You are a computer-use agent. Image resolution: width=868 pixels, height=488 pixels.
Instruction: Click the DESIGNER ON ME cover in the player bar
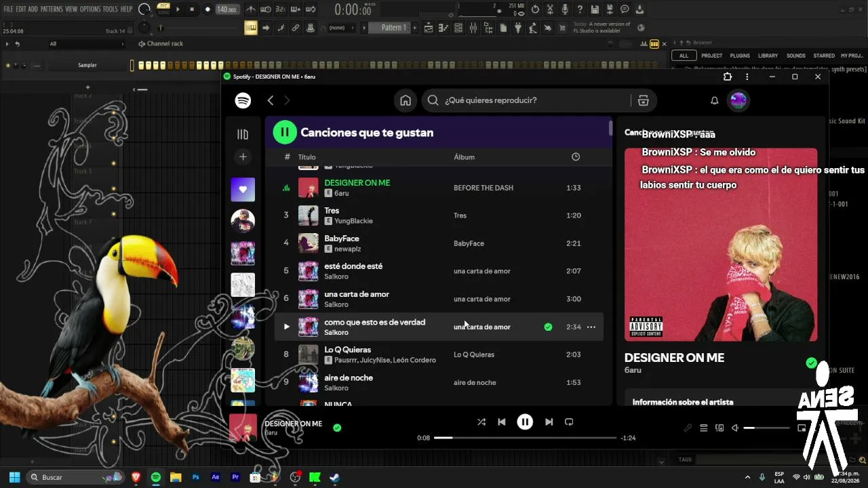(x=243, y=428)
